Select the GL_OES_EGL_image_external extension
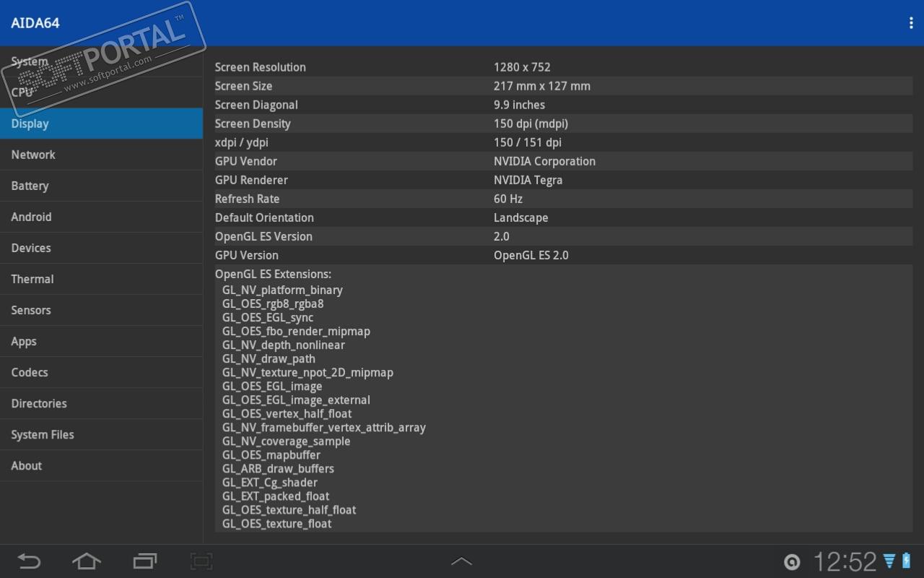The width and height of the screenshot is (924, 578). click(x=296, y=400)
